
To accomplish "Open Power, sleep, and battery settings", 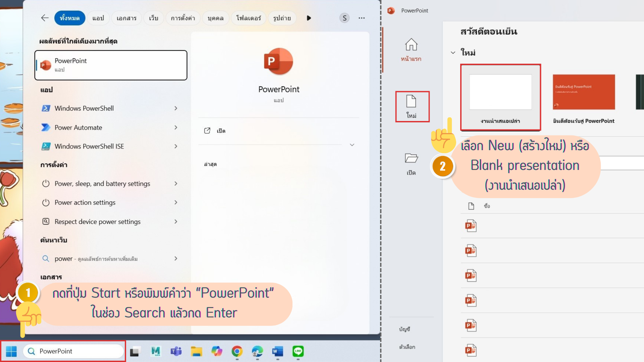I will [x=102, y=184].
